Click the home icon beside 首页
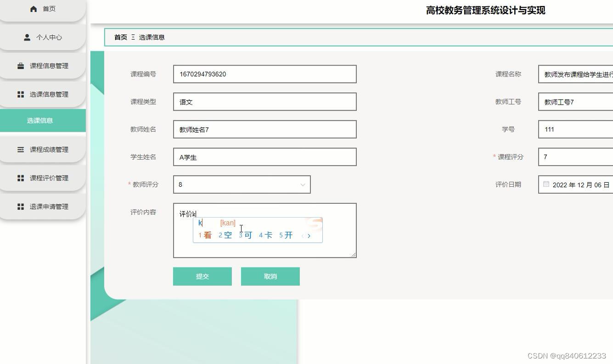 33,8
